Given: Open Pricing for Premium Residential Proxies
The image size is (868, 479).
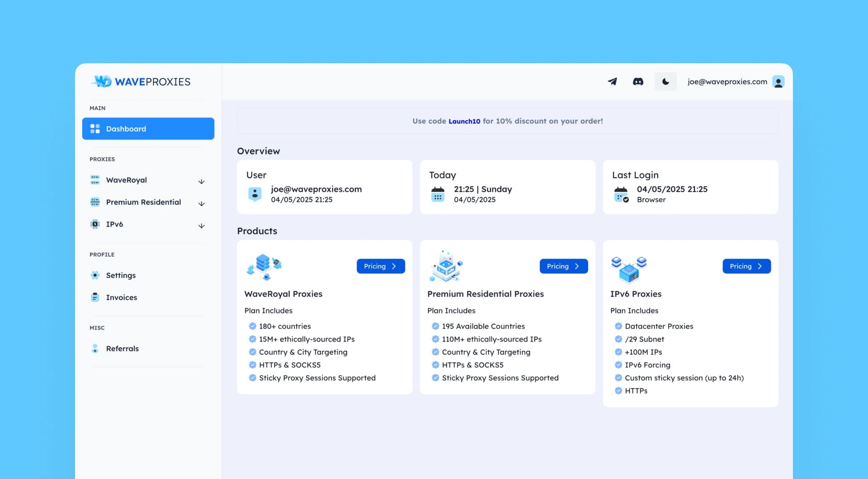Looking at the screenshot, I should [x=564, y=266].
